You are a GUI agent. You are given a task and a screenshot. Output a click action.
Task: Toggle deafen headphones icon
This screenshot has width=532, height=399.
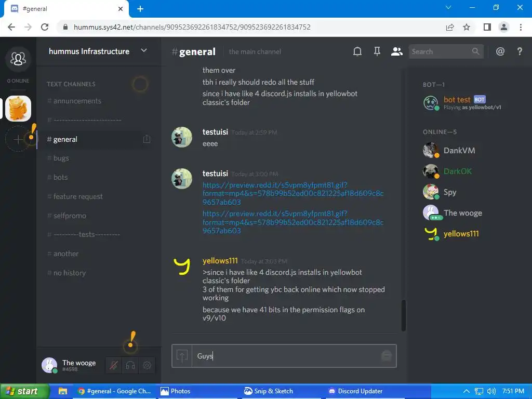[130, 365]
